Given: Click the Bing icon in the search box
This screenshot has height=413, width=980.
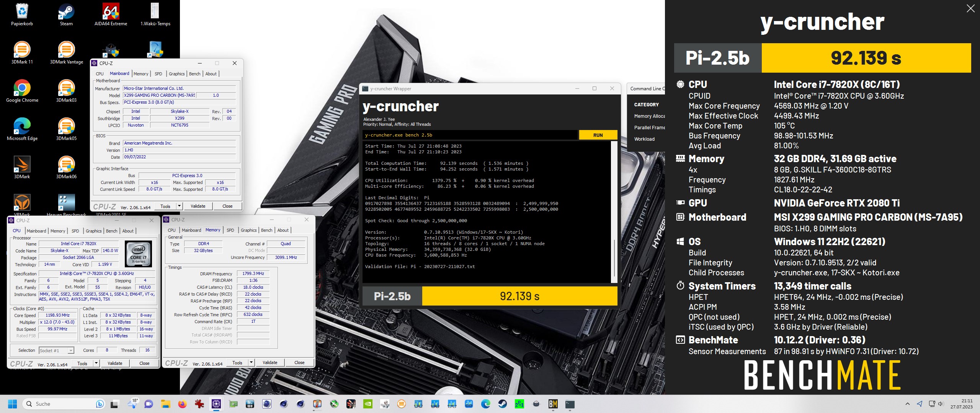Looking at the screenshot, I should click(100, 404).
